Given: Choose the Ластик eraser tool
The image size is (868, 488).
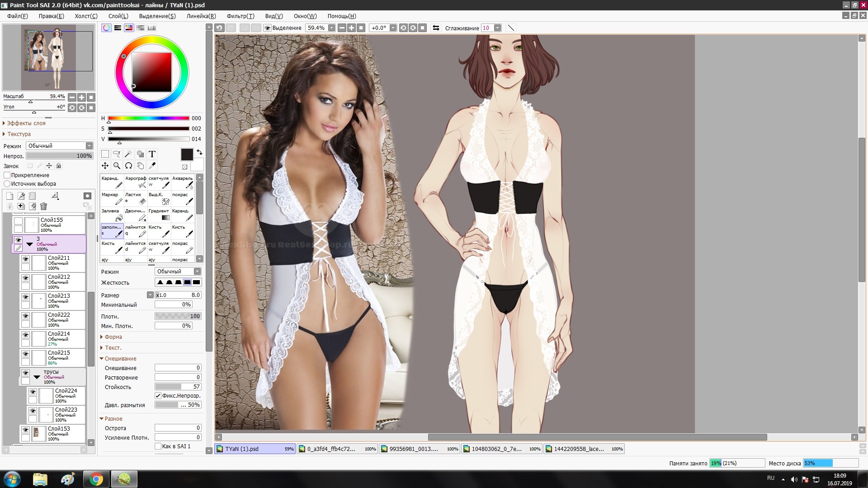Looking at the screenshot, I should [x=136, y=198].
